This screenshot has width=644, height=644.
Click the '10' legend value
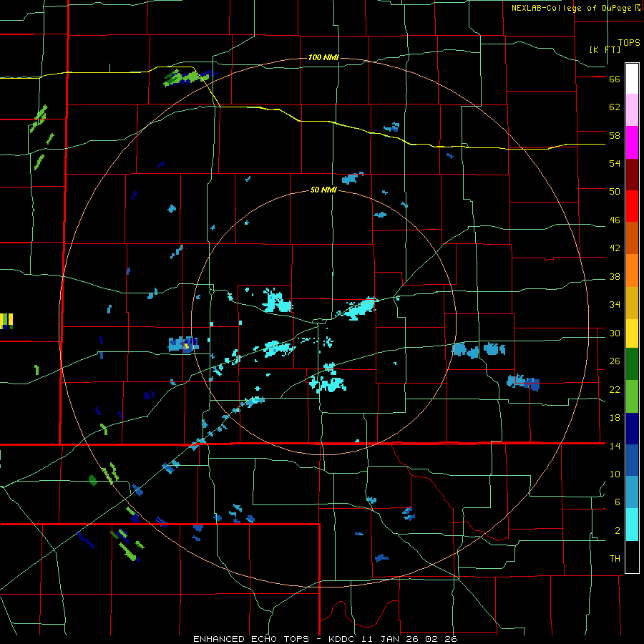coord(615,474)
